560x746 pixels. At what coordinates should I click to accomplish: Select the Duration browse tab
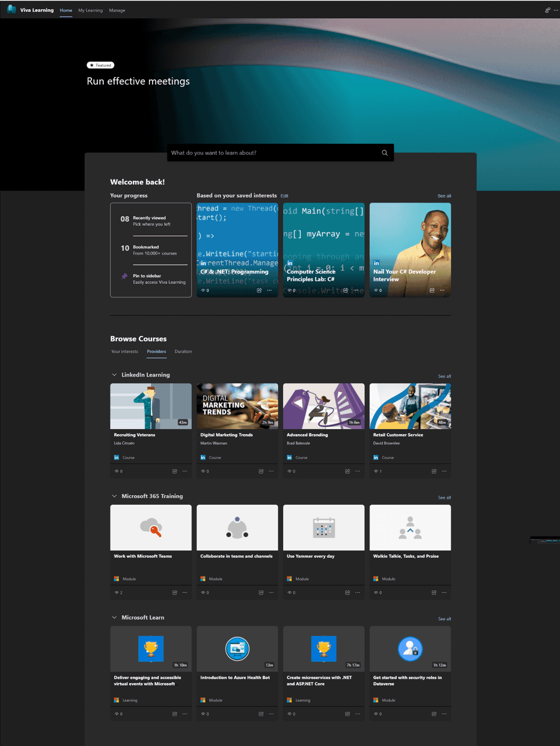(x=183, y=351)
